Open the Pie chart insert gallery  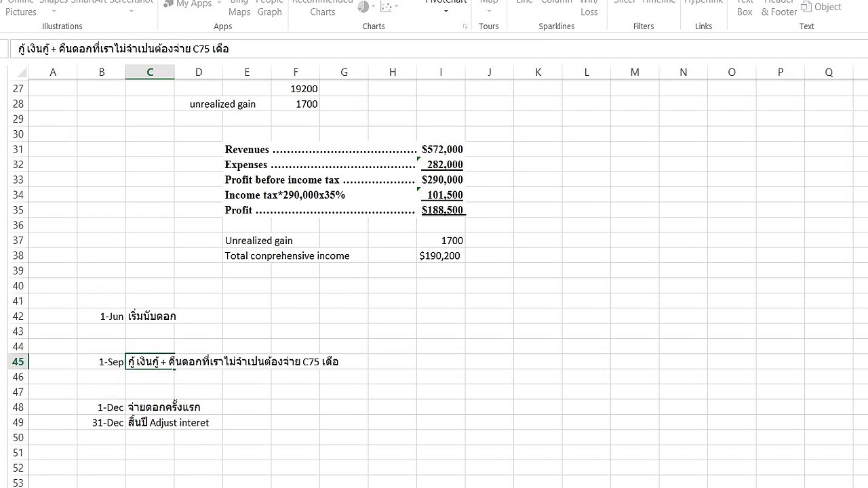point(363,6)
